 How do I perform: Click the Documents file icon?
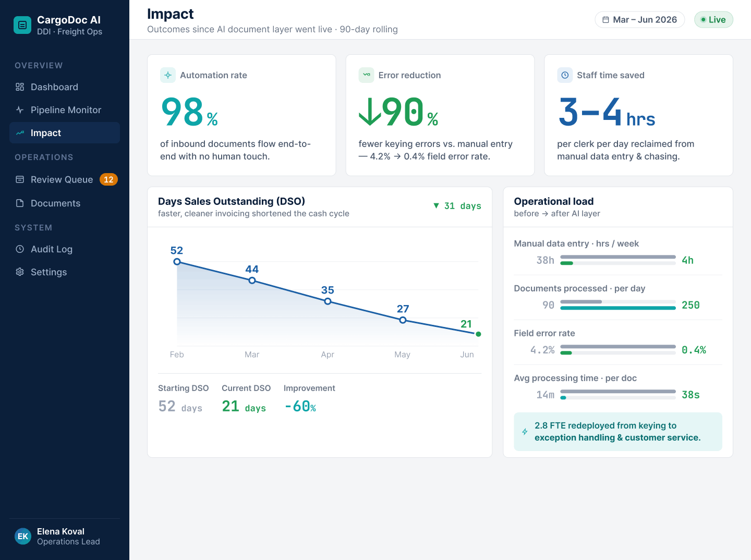(x=20, y=203)
